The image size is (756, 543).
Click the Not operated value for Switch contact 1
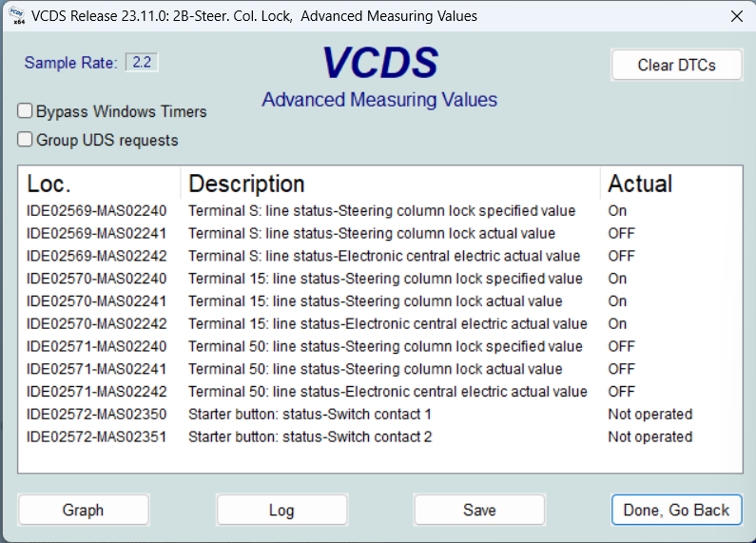(649, 415)
